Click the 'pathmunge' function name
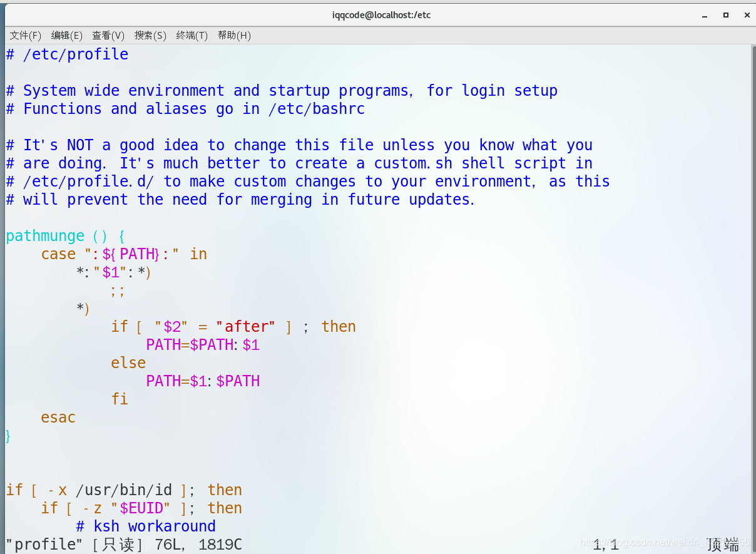Screen dimensions: 756x554 (x=45, y=236)
